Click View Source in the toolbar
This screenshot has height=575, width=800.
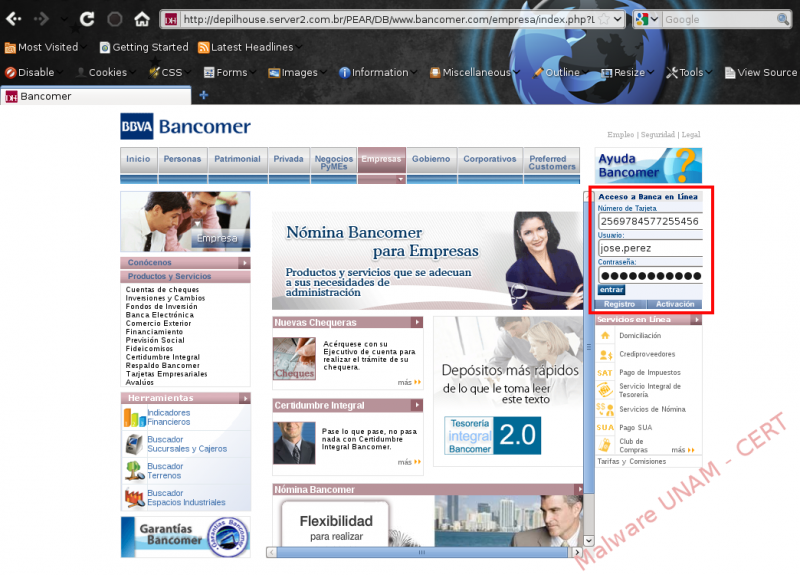761,72
